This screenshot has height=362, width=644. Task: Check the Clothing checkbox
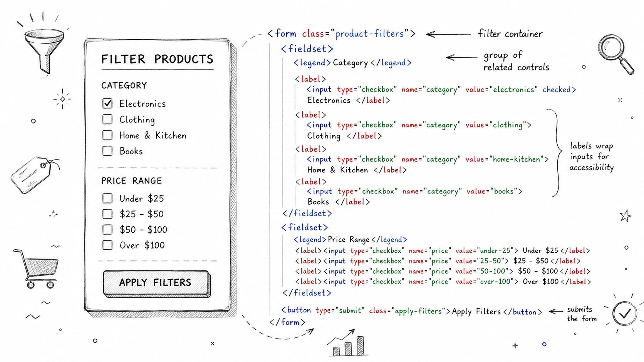(107, 119)
